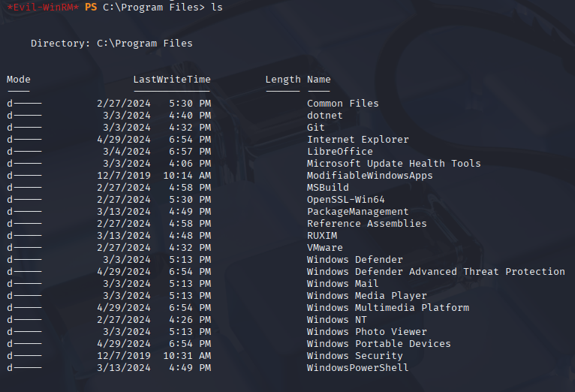Click 'Directory: C:\Program Files' line

coord(112,44)
